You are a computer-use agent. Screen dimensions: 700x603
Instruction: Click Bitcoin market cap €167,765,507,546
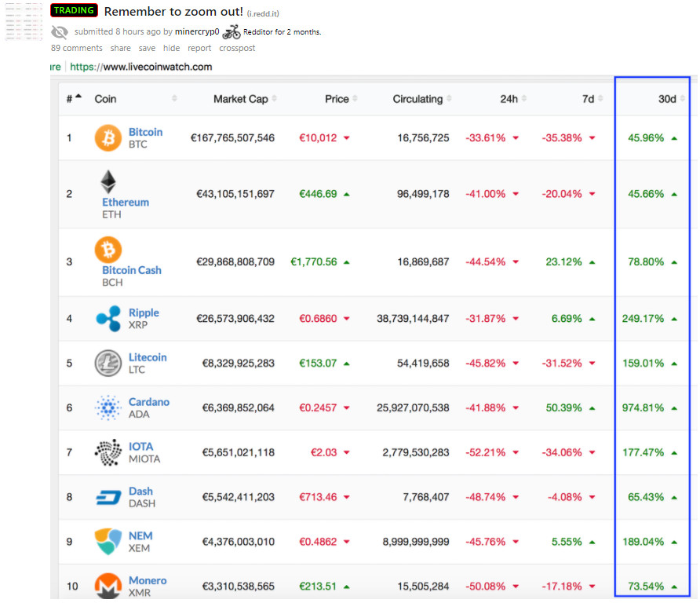pyautogui.click(x=232, y=137)
